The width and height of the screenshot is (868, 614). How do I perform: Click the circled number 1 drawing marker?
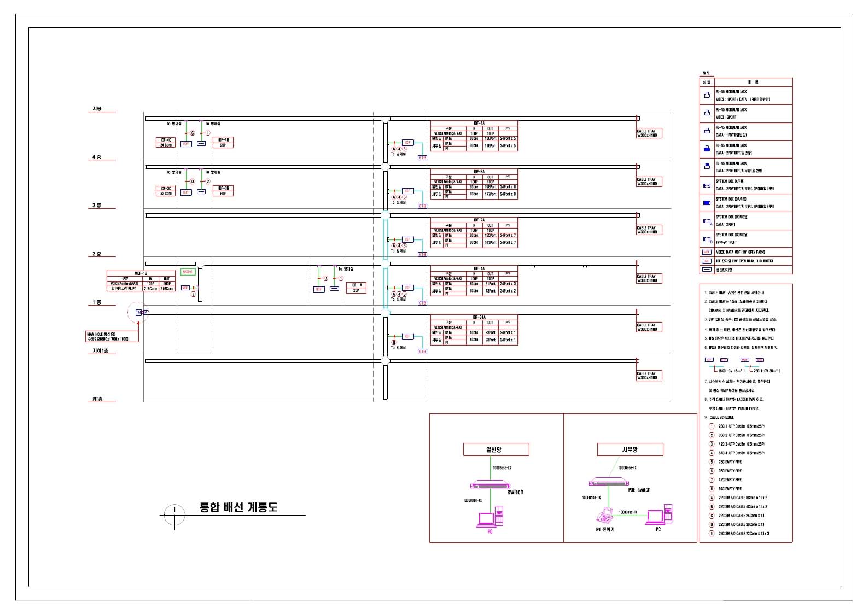pyautogui.click(x=174, y=511)
